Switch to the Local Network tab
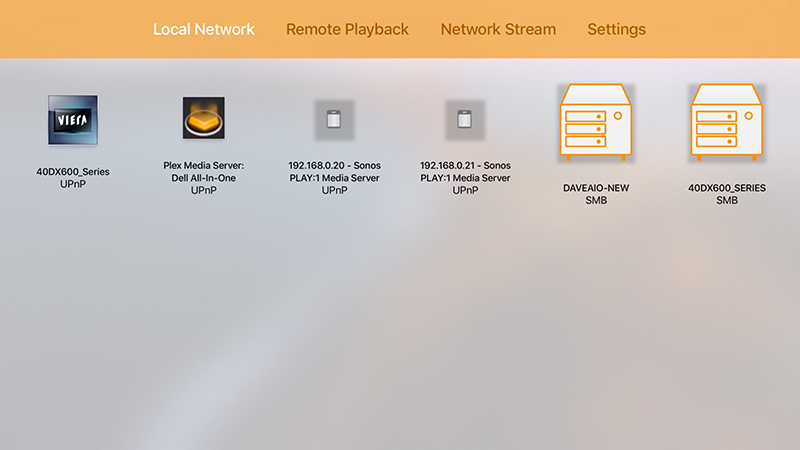Viewport: 800px width, 450px height. point(204,30)
